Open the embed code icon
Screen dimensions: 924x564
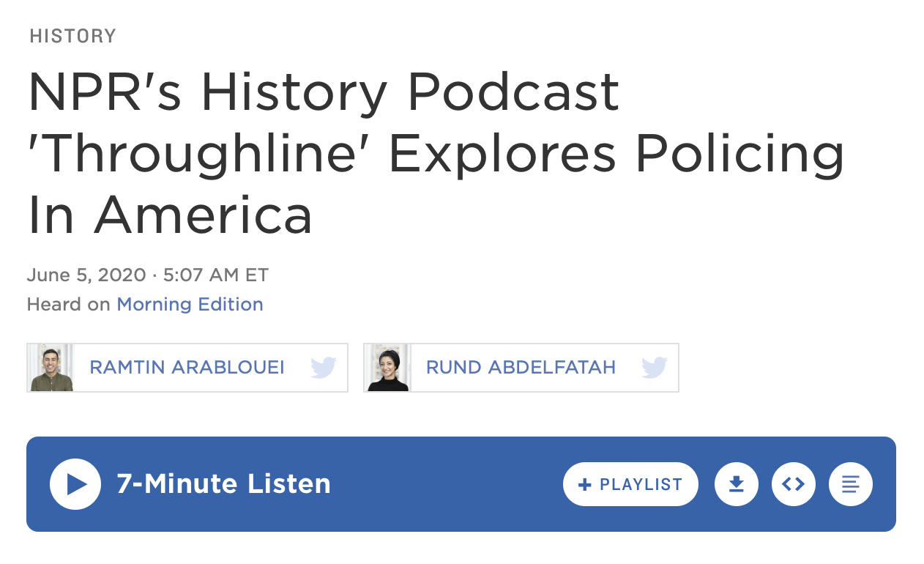[794, 484]
